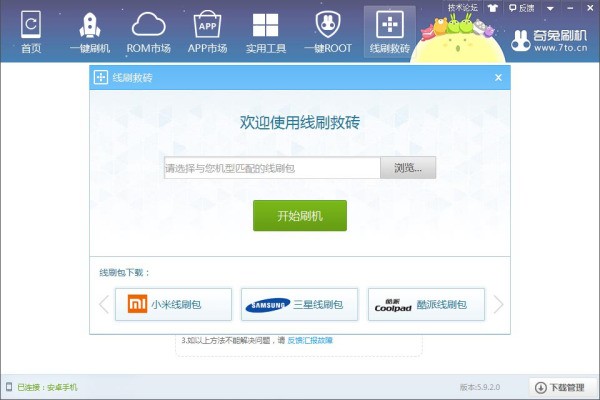Open the 小米线刷包 download tile
This screenshot has width=600, height=400.
[173, 304]
